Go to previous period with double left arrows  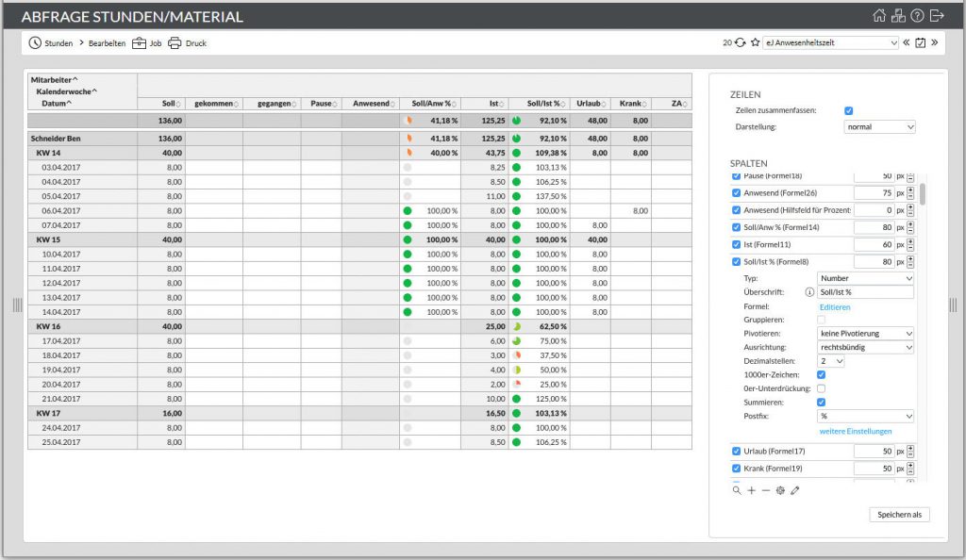pyautogui.click(x=907, y=42)
